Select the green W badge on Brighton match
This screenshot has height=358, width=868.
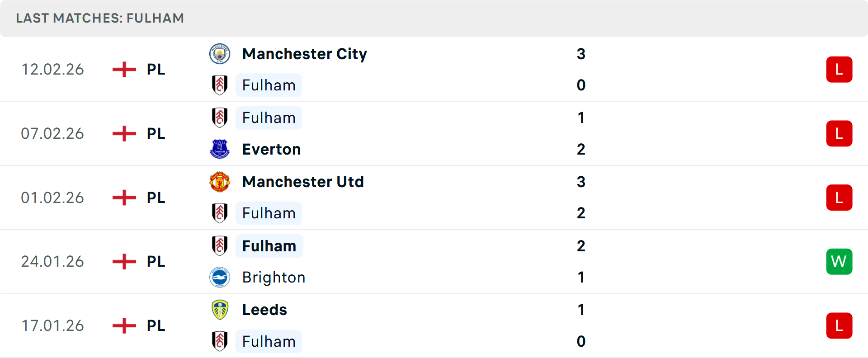[840, 261]
